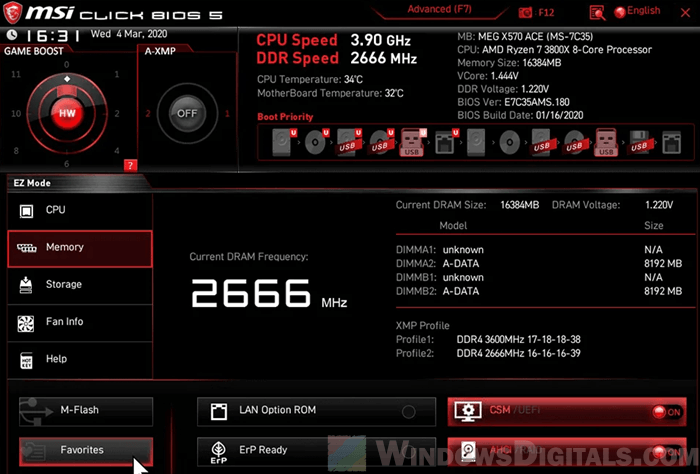Image resolution: width=700 pixels, height=474 pixels.
Task: Select the UEFI USB CD/DVD boot icon
Action: (x=381, y=142)
